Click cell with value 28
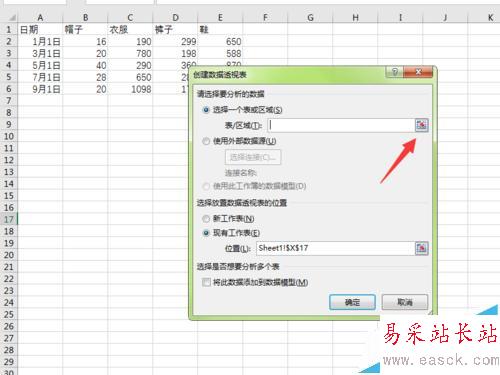This screenshot has width=500, height=375. point(85,77)
